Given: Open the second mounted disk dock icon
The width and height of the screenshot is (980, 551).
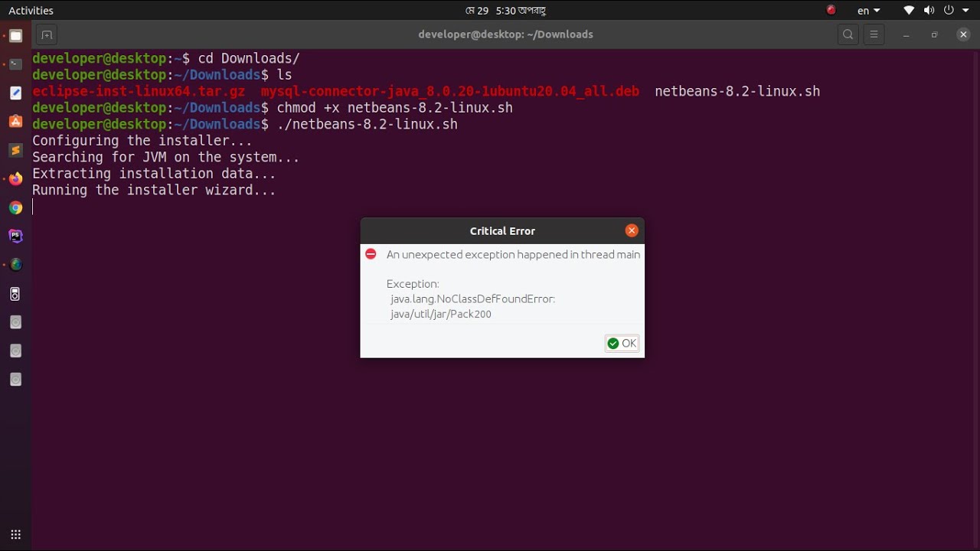Looking at the screenshot, I should [15, 350].
